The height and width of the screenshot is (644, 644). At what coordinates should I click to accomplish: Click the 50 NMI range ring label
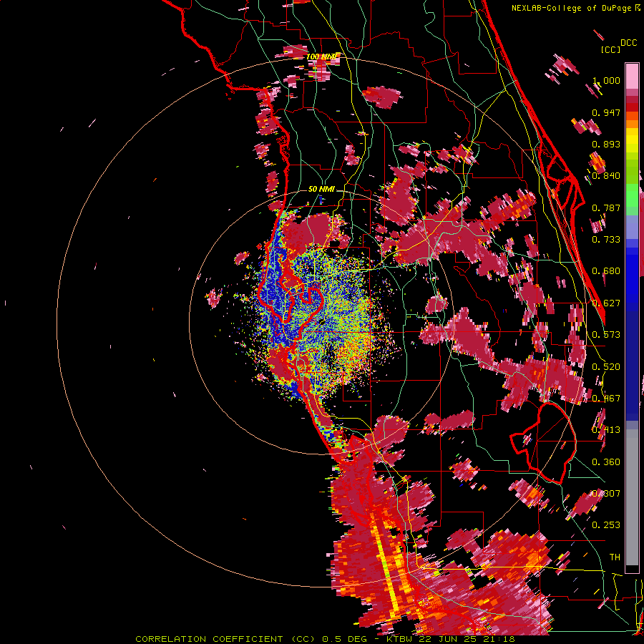pyautogui.click(x=321, y=189)
